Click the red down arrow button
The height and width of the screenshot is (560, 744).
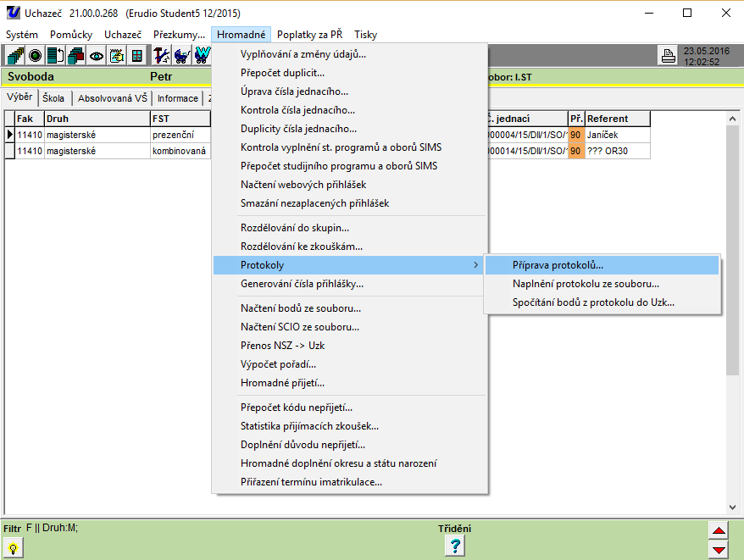pyautogui.click(x=719, y=549)
